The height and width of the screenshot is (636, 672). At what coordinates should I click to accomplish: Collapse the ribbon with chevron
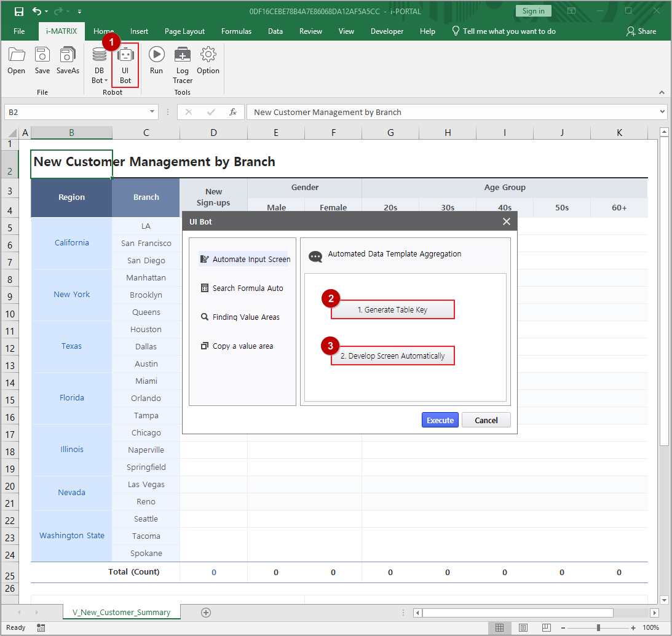[x=662, y=92]
